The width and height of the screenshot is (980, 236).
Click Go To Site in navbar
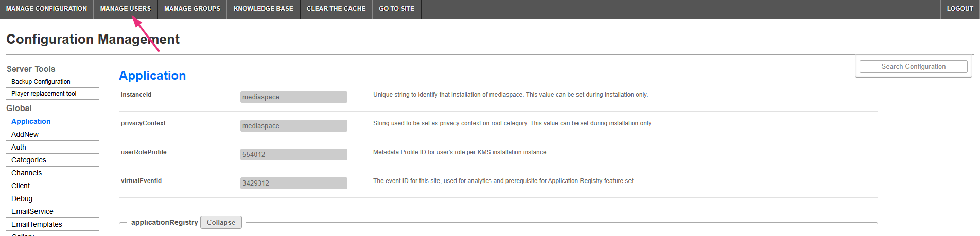pos(396,9)
